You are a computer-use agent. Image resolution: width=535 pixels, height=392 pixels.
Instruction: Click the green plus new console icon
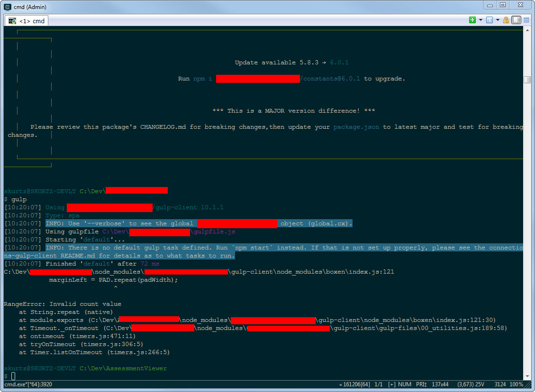point(472,20)
